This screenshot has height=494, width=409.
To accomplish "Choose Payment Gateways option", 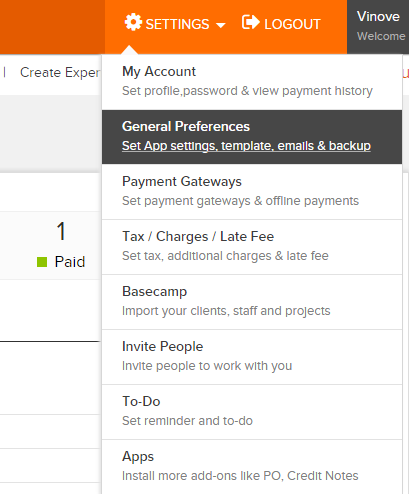I will point(252,192).
